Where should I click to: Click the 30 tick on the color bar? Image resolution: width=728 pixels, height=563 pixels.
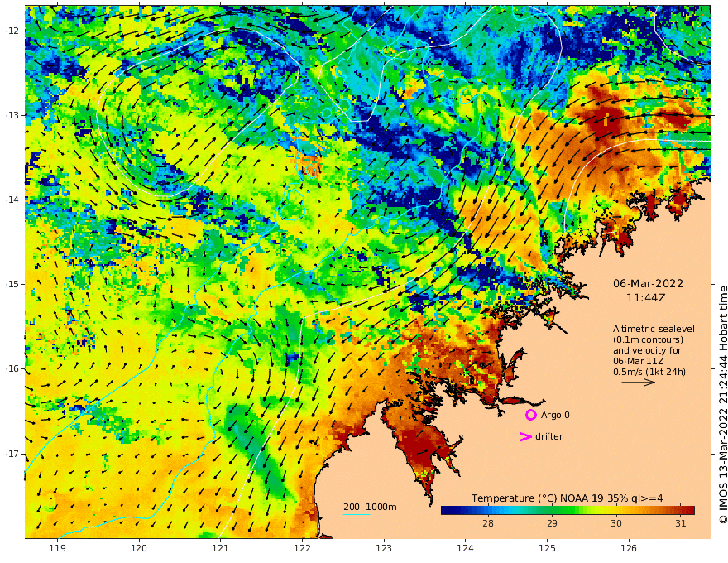[615, 523]
